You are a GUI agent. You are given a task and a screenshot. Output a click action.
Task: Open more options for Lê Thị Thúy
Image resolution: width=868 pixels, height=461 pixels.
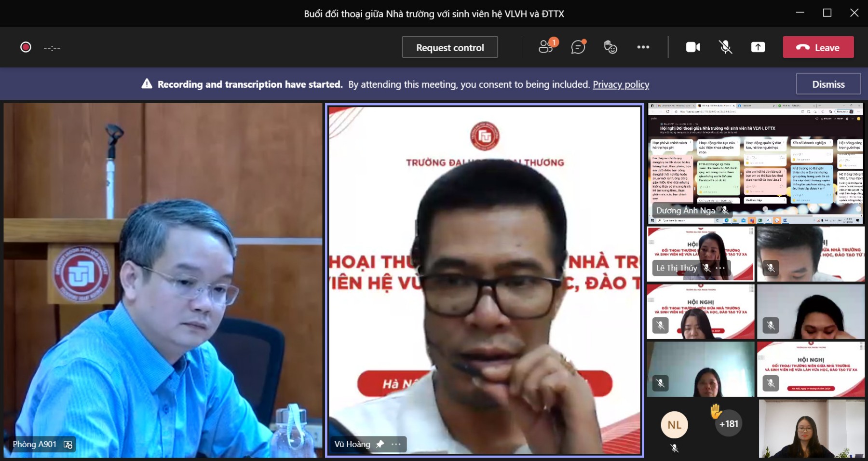point(720,268)
